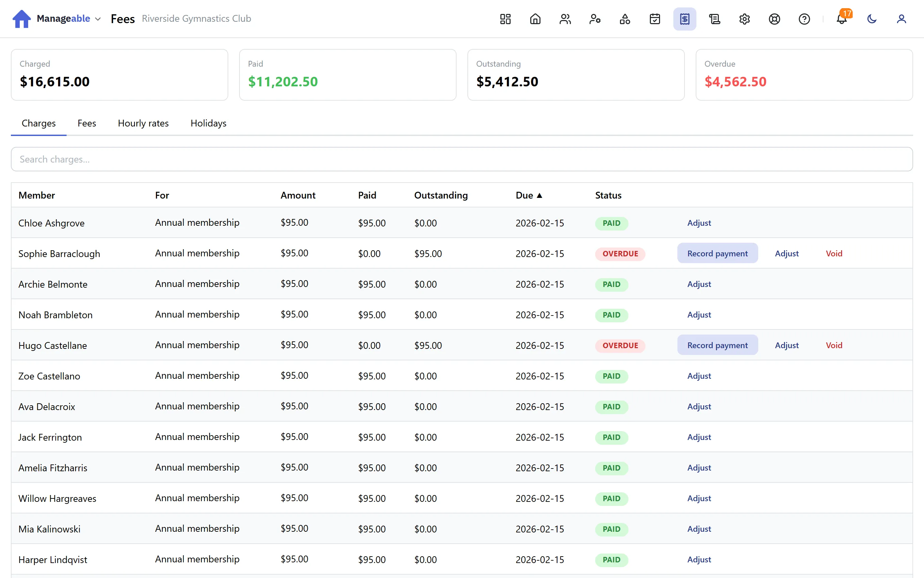Select the Hugo Castellane member name
The width and height of the screenshot is (924, 578).
[x=53, y=345]
